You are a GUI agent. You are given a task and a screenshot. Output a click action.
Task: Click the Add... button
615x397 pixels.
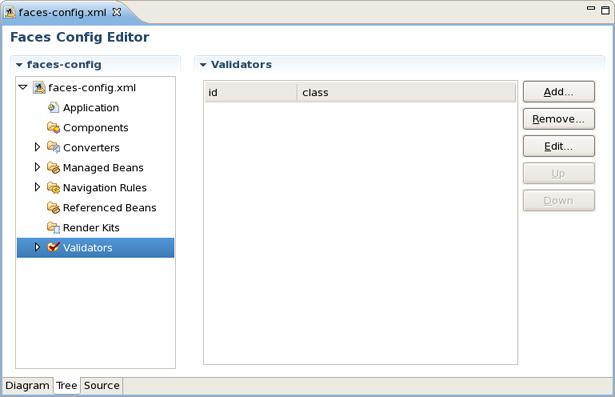559,92
